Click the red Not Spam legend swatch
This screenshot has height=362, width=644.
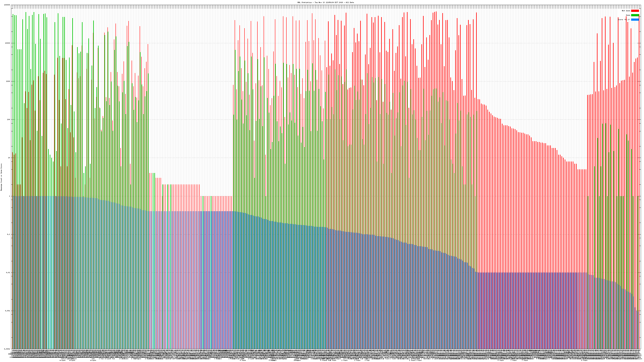[635, 11]
